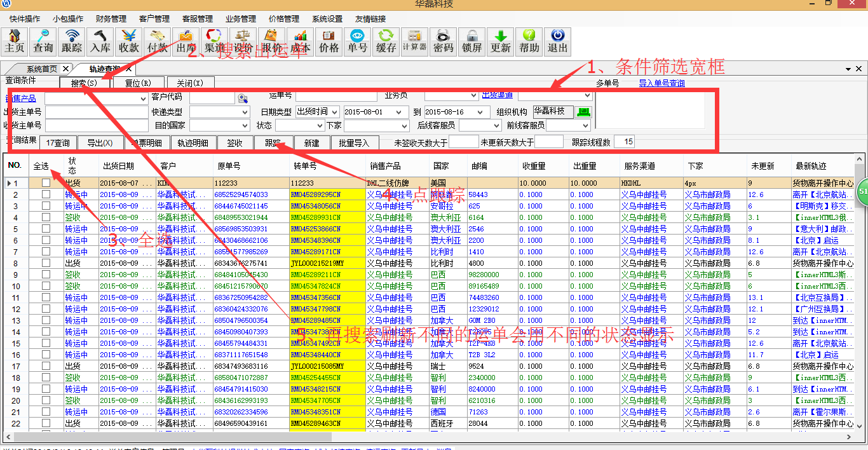Open the 快递类型 dropdown
The image size is (868, 450).
245,112
